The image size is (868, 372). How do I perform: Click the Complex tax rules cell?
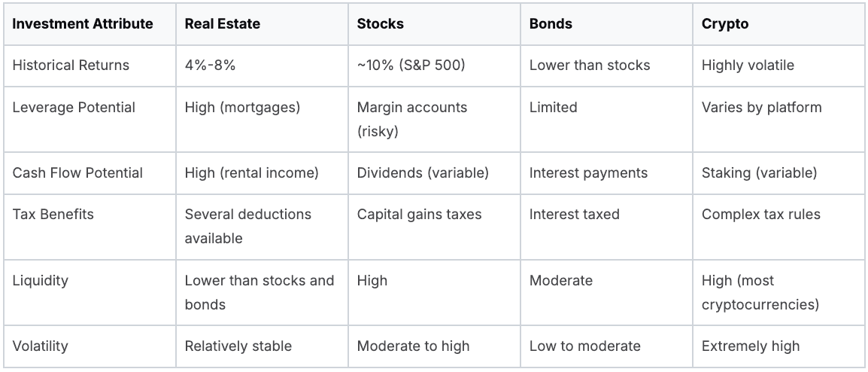[x=761, y=214]
